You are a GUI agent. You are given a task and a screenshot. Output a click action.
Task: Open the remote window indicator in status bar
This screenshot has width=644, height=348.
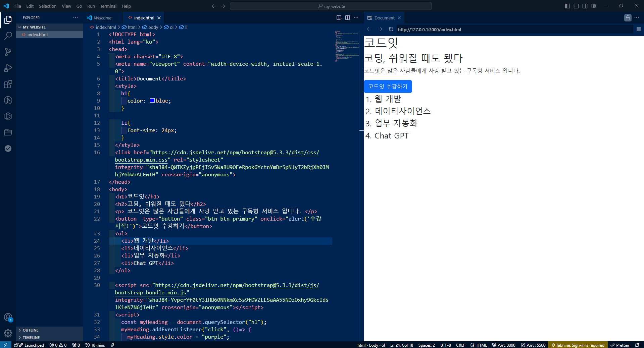click(x=5, y=345)
